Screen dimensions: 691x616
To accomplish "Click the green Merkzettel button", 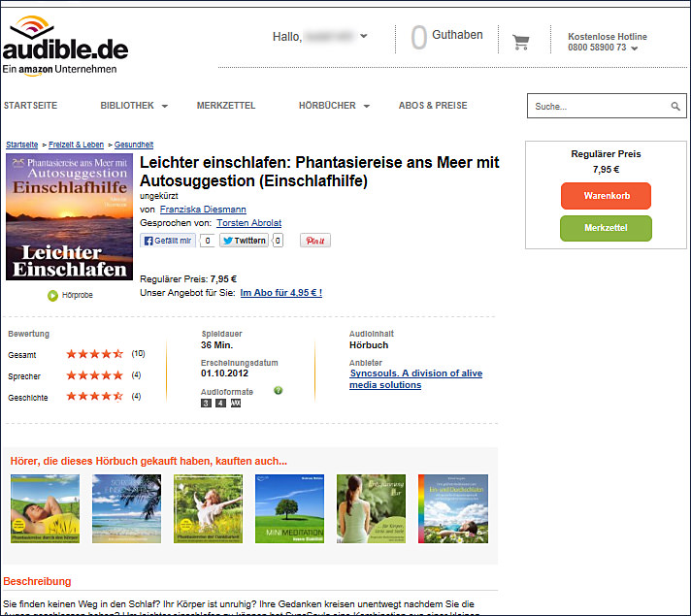I will pyautogui.click(x=606, y=228).
